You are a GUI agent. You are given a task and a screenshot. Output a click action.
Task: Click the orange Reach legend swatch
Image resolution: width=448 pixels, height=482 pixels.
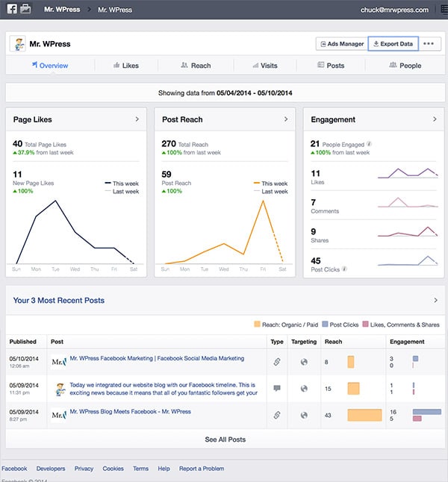(x=257, y=324)
